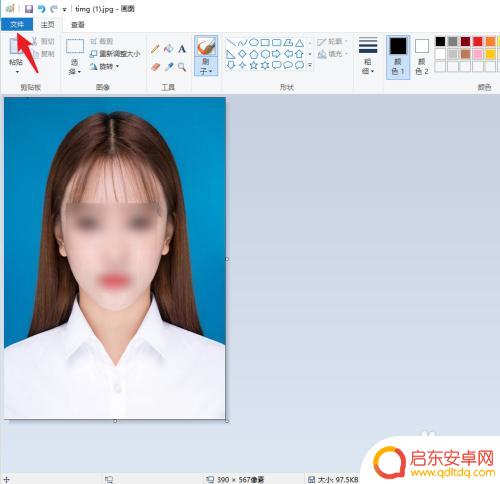
Task: Click the Redo arrow in the quick access toolbar
Action: (x=53, y=9)
